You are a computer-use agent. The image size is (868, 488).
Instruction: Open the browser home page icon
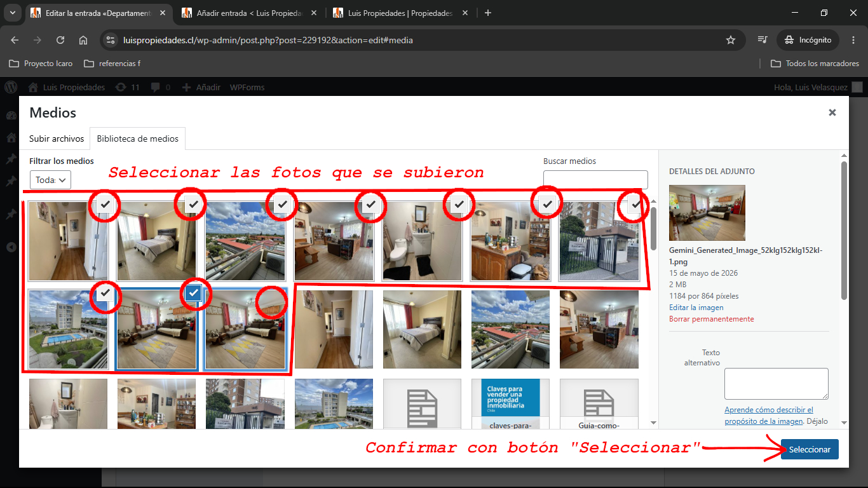click(83, 40)
